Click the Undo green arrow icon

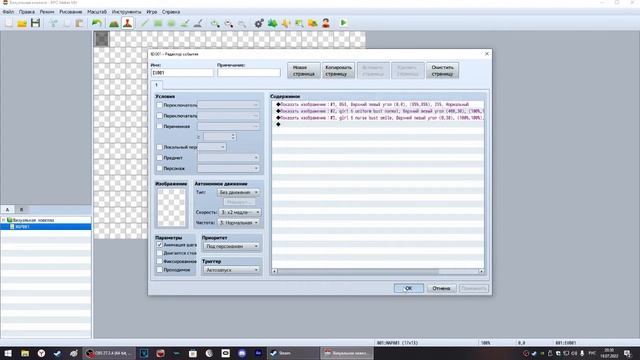point(96,23)
